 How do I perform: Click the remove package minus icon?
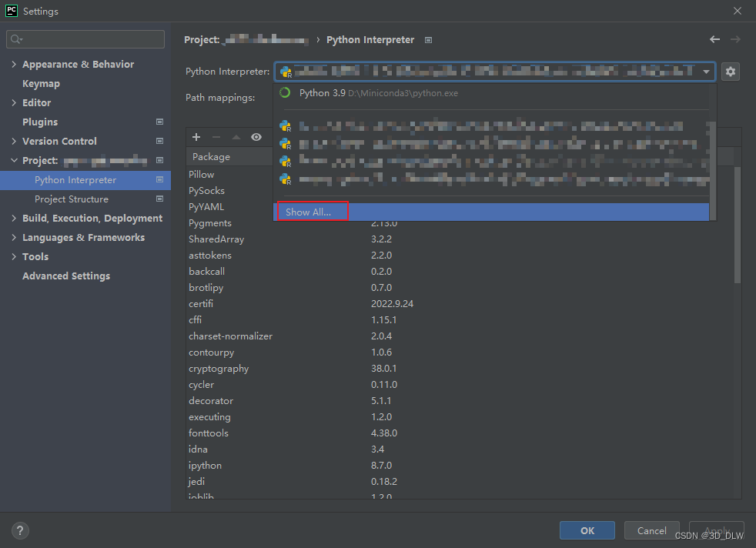[216, 137]
